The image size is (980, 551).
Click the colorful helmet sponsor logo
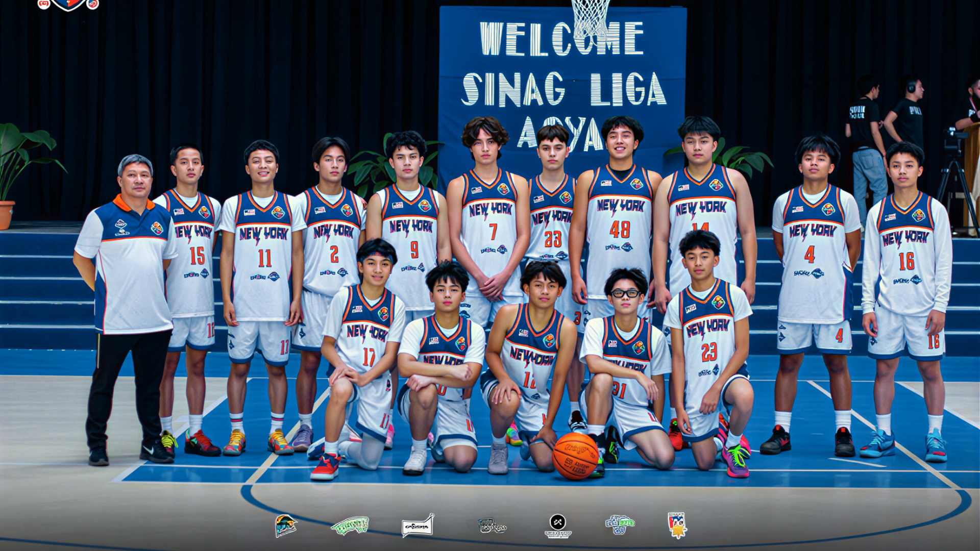[285, 525]
